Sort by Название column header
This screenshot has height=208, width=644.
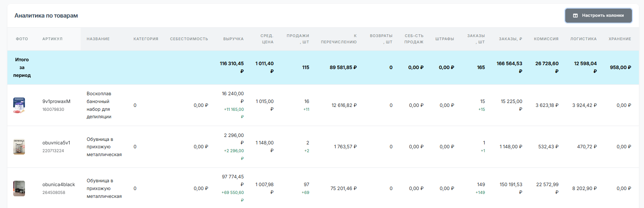(98, 39)
